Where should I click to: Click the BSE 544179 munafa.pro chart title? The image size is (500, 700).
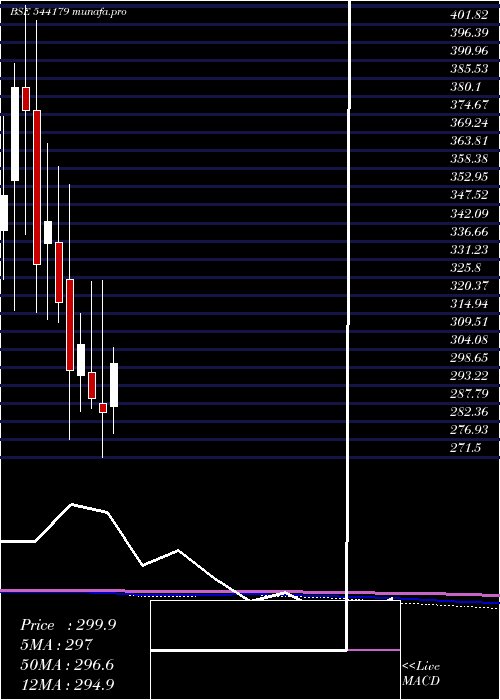(68, 12)
